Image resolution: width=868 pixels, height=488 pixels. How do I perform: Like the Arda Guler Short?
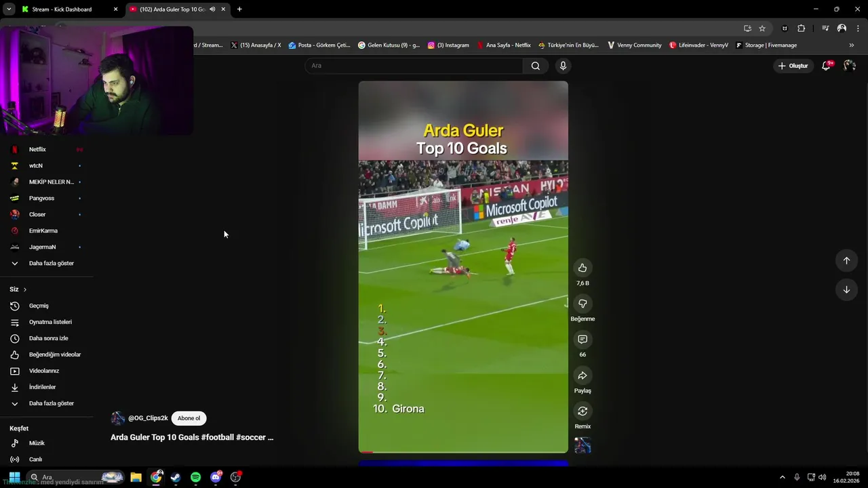coord(582,268)
